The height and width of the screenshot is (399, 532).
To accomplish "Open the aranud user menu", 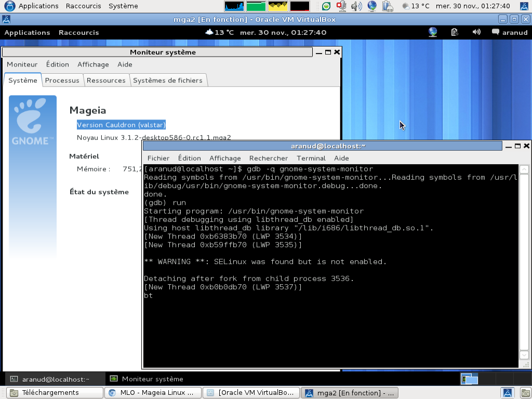I will tap(510, 32).
